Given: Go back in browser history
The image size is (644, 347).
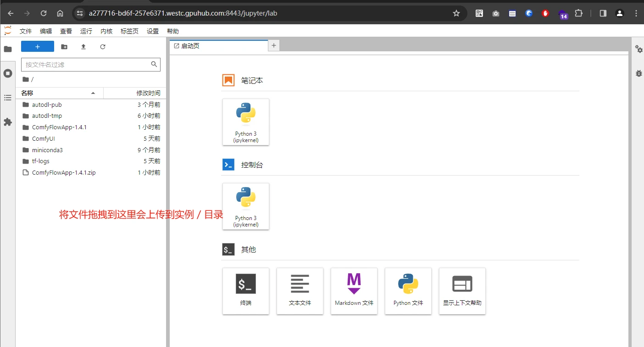Looking at the screenshot, I should coord(11,13).
